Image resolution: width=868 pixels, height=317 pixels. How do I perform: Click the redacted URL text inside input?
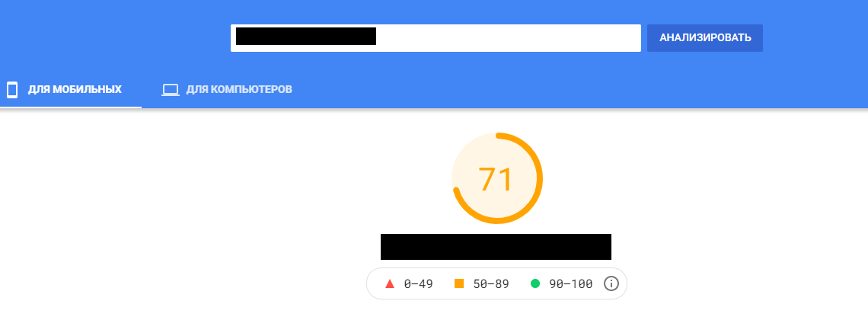click(x=306, y=37)
